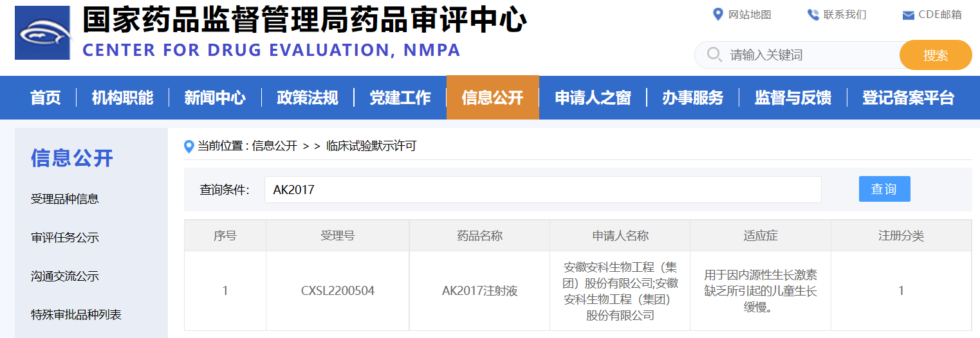The width and height of the screenshot is (980, 338).
Task: Click the current location pin icon
Action: pos(189,147)
